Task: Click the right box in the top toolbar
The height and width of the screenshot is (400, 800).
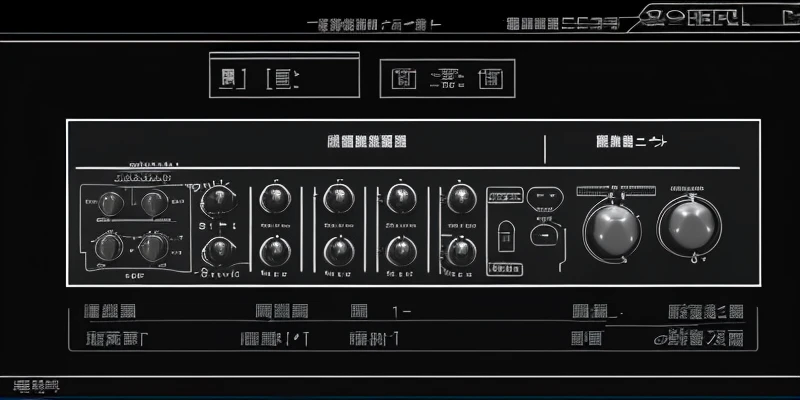Action: click(x=448, y=78)
